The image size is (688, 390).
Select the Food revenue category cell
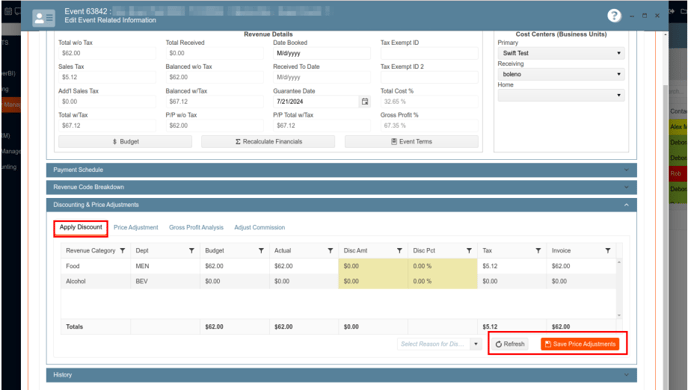(96, 266)
